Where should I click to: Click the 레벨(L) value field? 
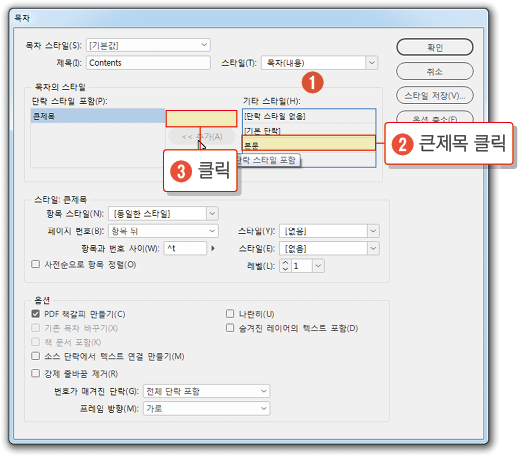coord(302,266)
